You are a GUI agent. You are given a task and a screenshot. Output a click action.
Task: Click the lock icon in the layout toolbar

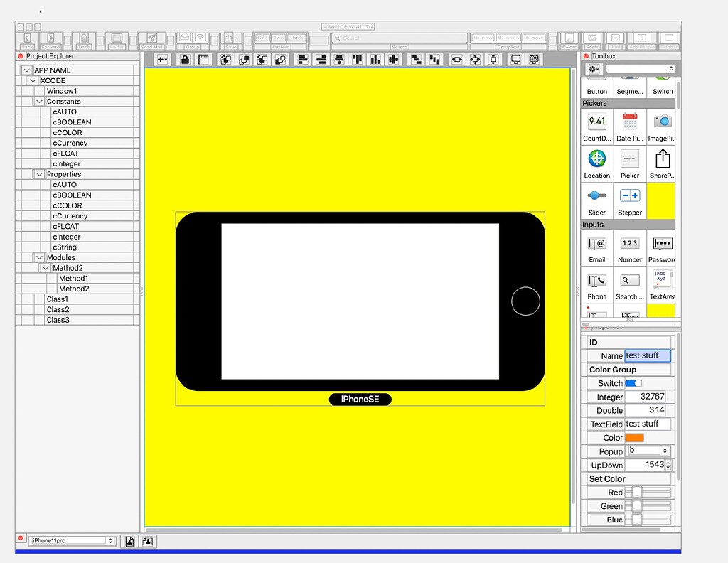pyautogui.click(x=185, y=60)
